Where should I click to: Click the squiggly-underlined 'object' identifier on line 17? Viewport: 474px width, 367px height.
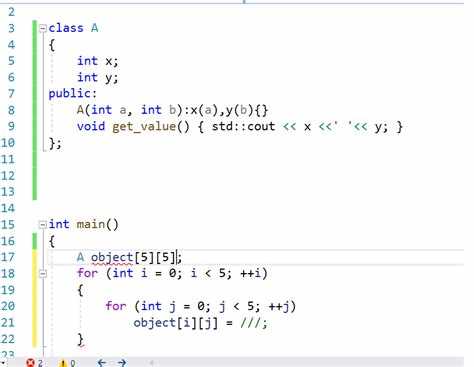[112, 258]
